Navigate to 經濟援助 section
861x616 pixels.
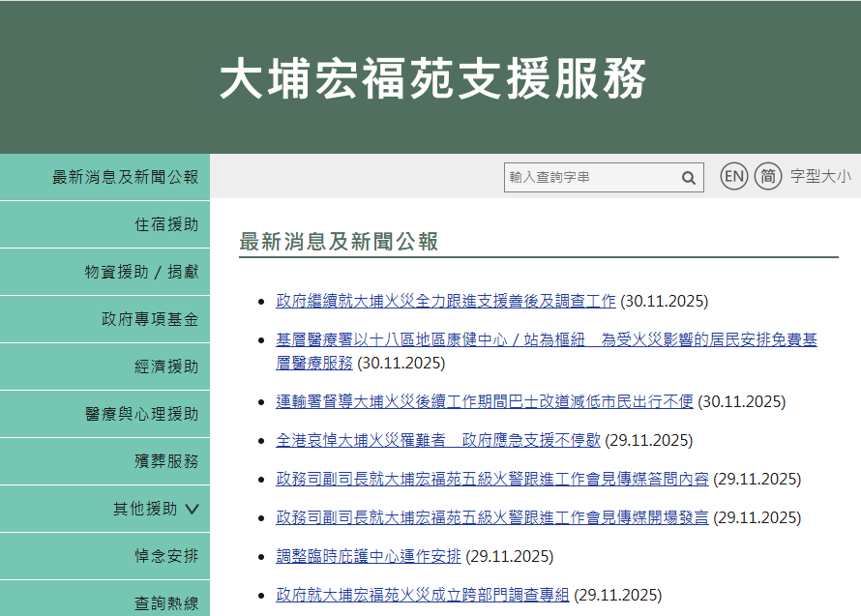[x=164, y=367]
